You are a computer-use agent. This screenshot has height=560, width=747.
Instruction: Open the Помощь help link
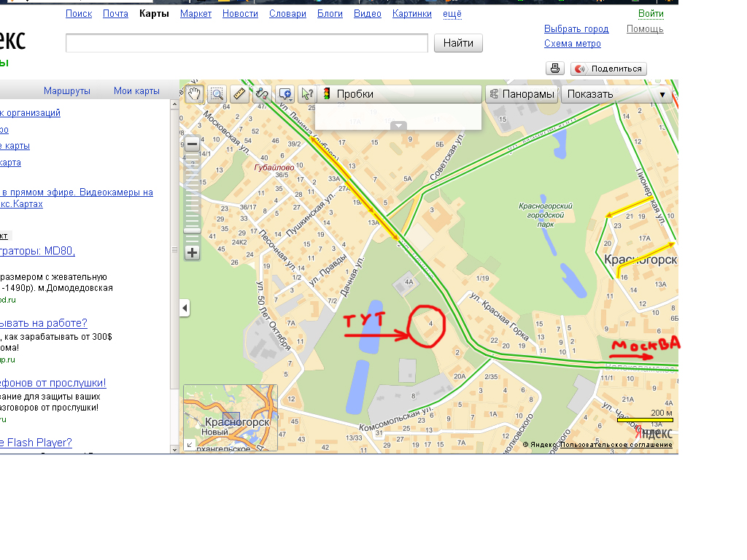click(x=645, y=29)
